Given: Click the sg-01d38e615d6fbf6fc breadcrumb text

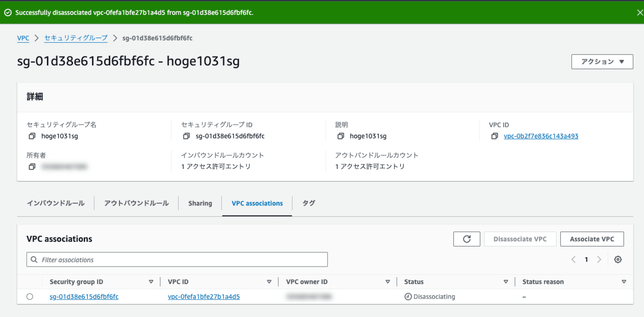Looking at the screenshot, I should pos(157,38).
